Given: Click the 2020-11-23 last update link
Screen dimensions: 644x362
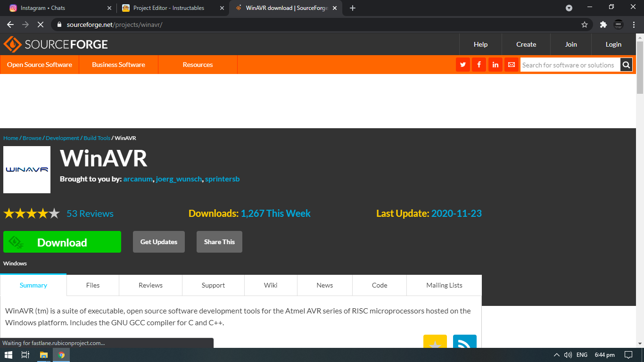Looking at the screenshot, I should pos(456,214).
